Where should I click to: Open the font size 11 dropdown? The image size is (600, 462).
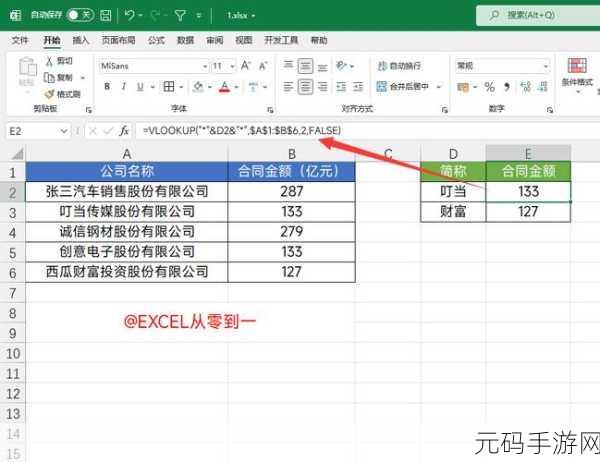[x=232, y=66]
